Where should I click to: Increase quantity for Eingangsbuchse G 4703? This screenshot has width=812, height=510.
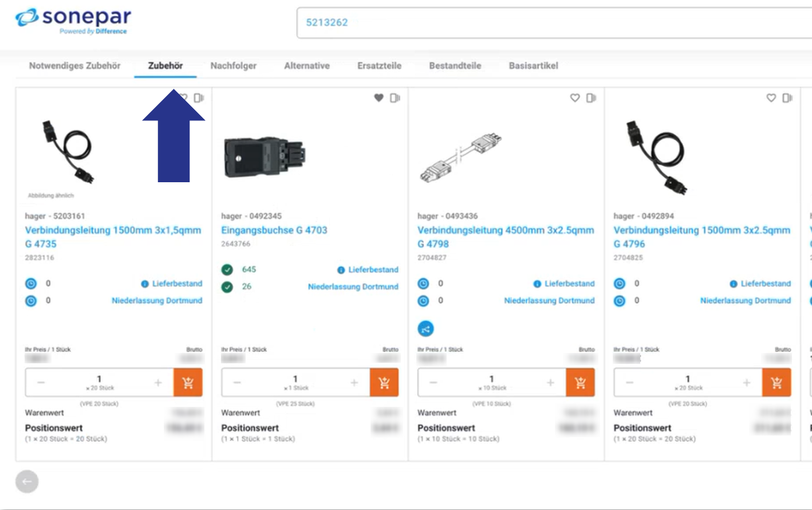354,383
